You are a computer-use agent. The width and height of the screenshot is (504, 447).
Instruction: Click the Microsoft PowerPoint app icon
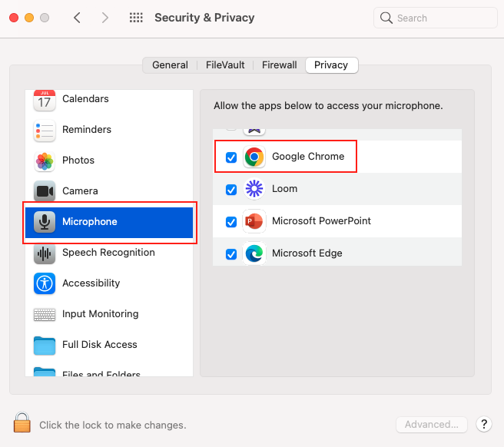[x=254, y=221]
